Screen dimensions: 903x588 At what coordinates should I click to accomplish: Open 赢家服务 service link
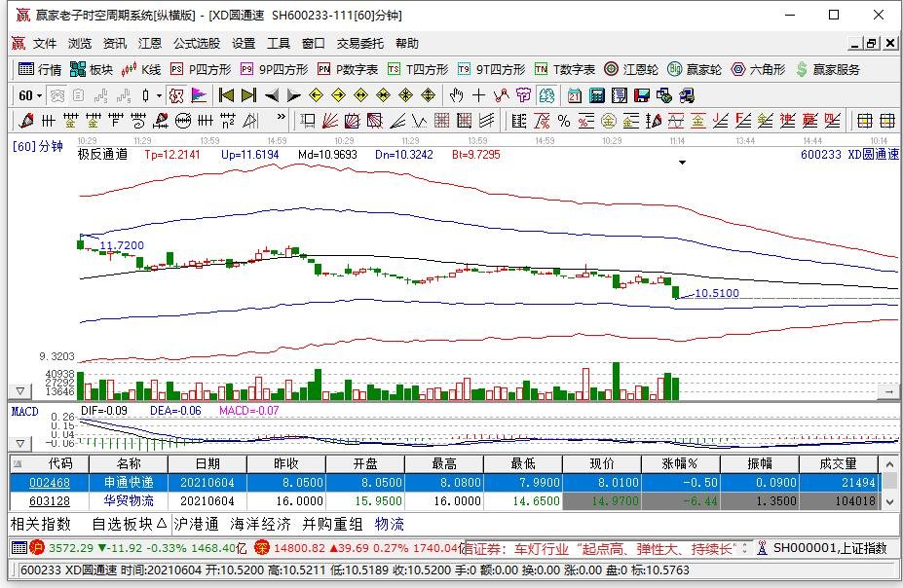coord(828,70)
